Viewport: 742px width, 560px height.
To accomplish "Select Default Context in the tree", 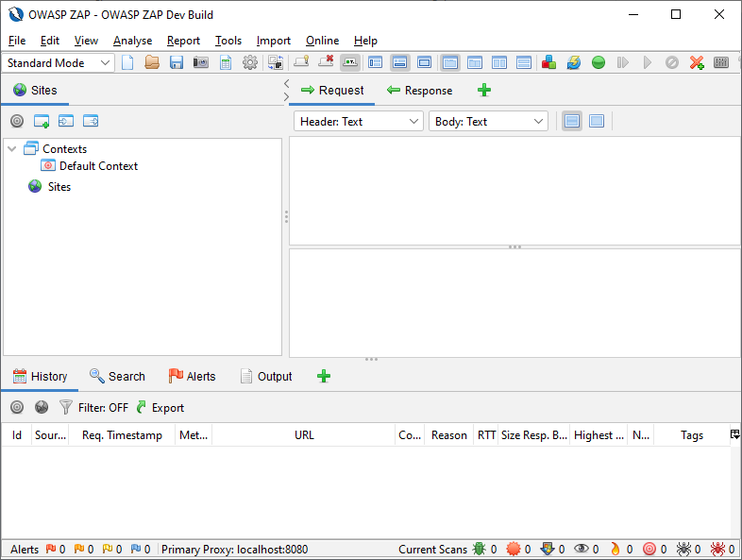I will [x=98, y=165].
